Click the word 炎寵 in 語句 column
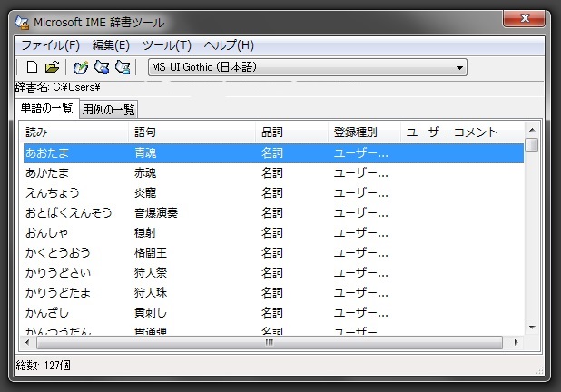The width and height of the screenshot is (561, 392). coord(145,193)
